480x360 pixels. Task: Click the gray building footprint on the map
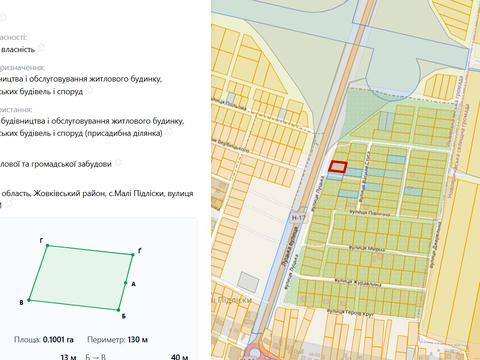249,282
